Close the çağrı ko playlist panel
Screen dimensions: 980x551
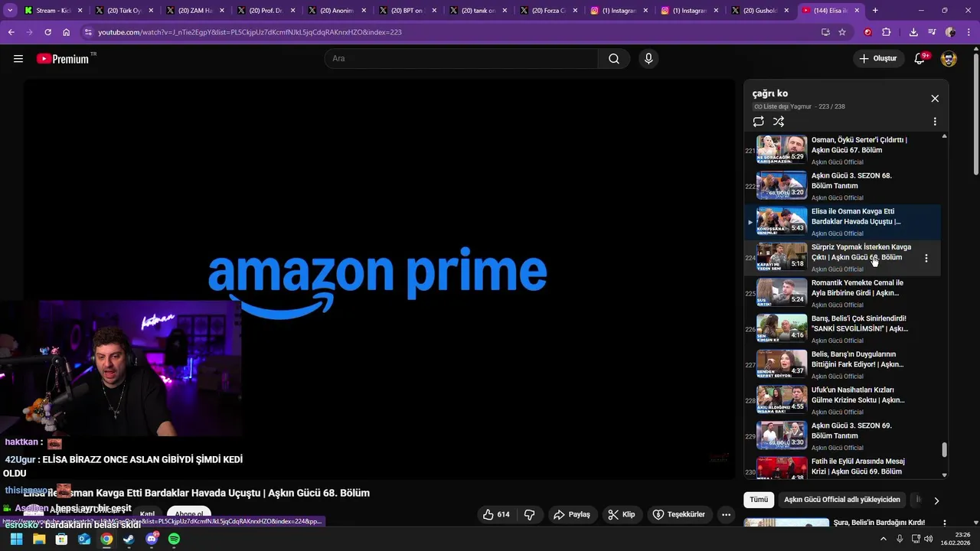pos(935,99)
